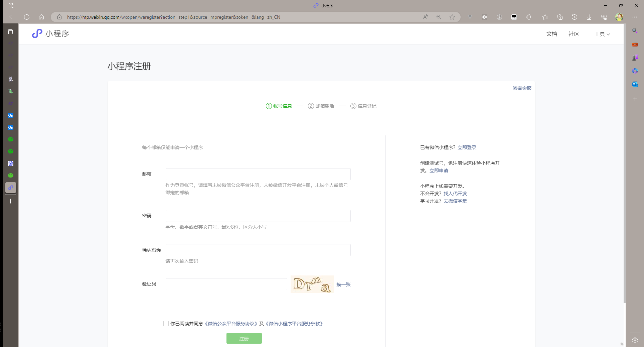Click the 小程序 logo on the page

[50, 33]
